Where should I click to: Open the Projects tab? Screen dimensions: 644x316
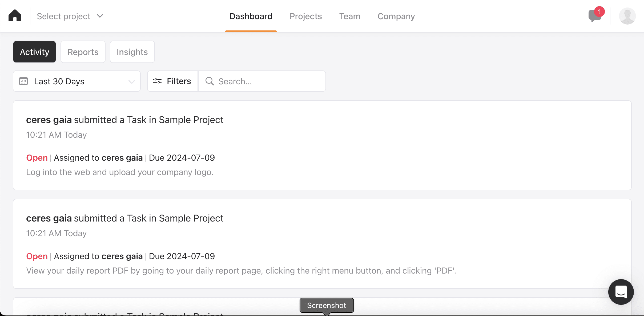[306, 16]
